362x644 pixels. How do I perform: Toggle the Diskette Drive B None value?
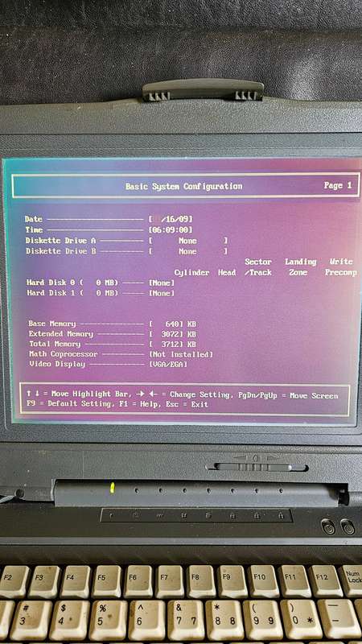(188, 251)
